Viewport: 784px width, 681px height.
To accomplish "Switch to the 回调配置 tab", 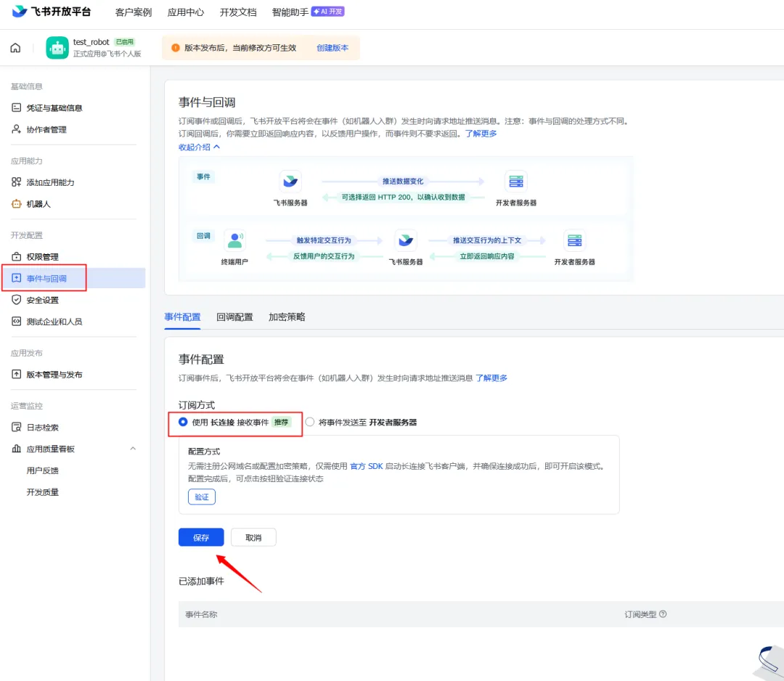I will coord(234,317).
